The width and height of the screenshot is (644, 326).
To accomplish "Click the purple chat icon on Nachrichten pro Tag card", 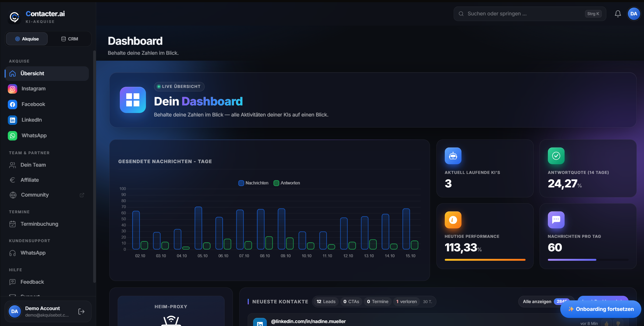I will tap(556, 220).
